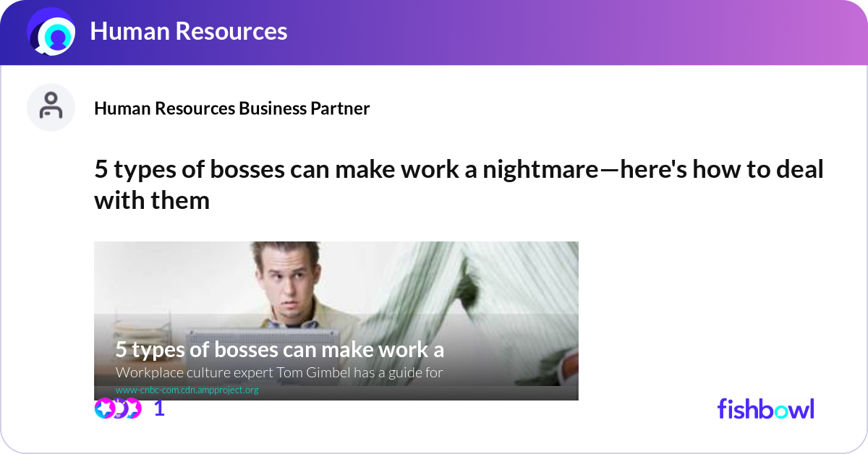868x454 pixels.
Task: Click the person silhouette inside the avatar circle
Action: pyautogui.click(x=51, y=107)
